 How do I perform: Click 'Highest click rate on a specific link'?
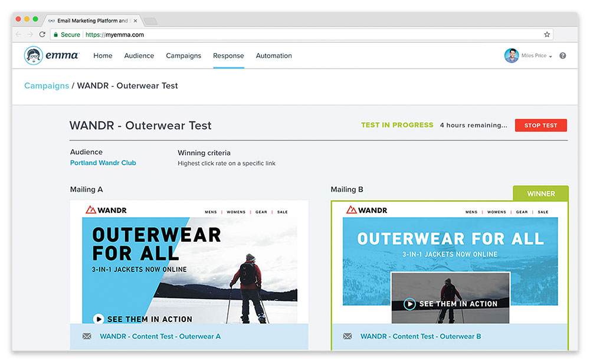pos(227,163)
